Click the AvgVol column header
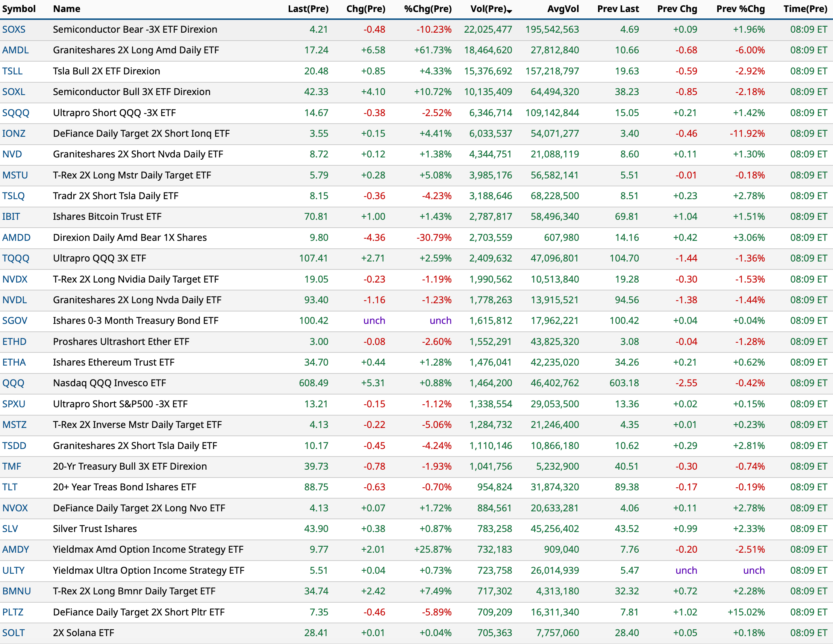833x644 pixels. (563, 9)
